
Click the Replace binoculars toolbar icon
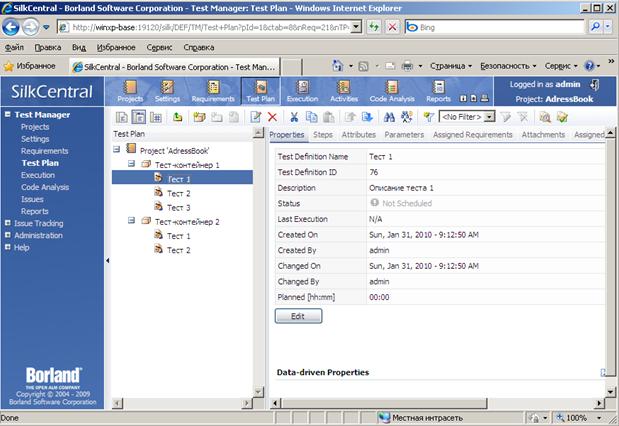tap(407, 117)
